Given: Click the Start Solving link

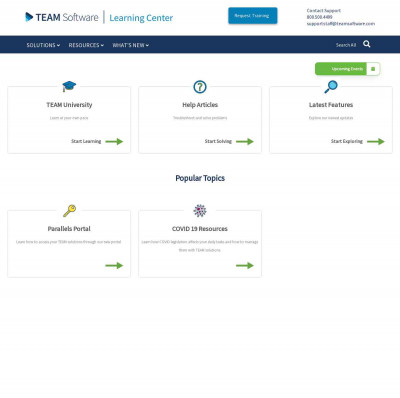Looking at the screenshot, I should coord(218,141).
